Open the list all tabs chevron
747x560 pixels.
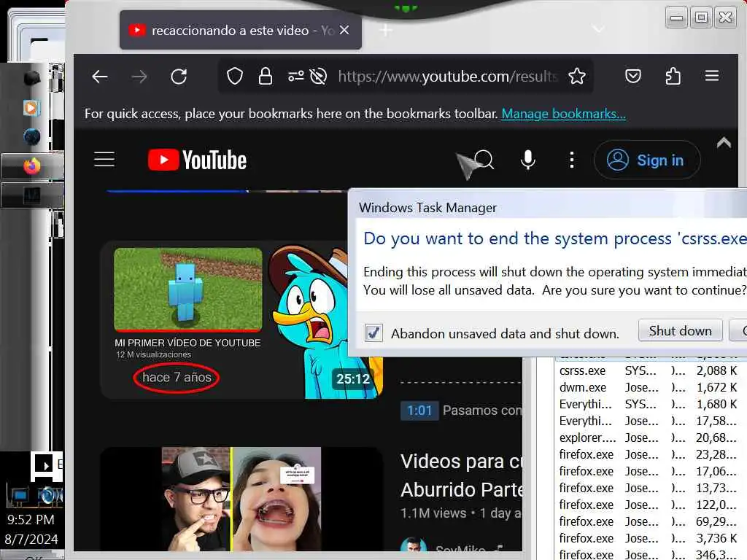(598, 29)
